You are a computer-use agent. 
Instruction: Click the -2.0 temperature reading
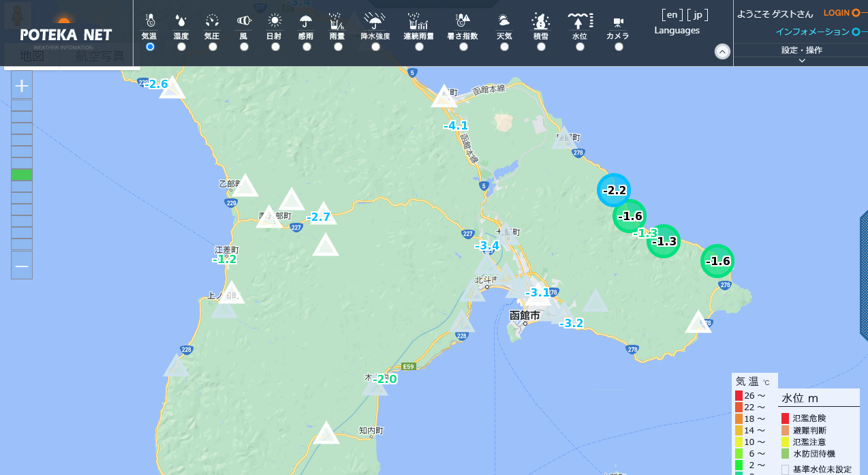click(384, 379)
